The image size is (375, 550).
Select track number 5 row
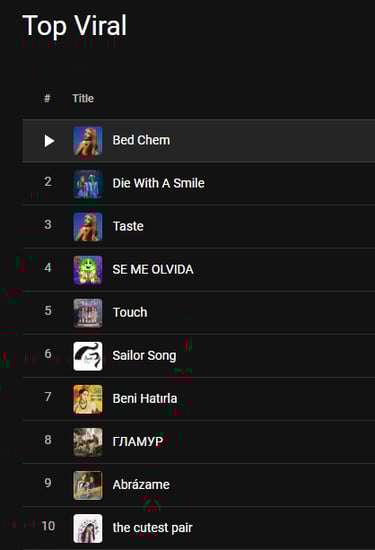click(199, 313)
